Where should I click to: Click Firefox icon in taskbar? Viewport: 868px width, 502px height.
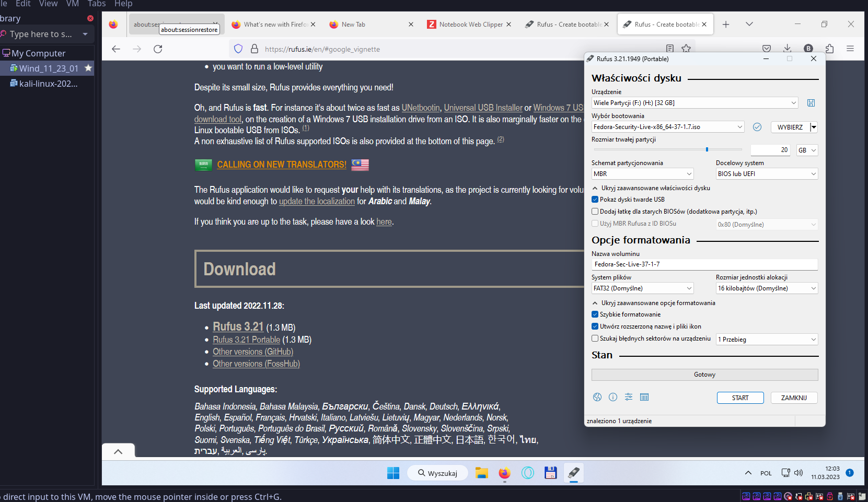tap(504, 473)
